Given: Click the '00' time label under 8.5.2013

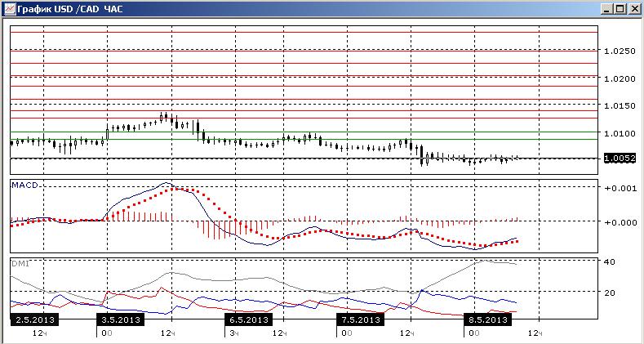Looking at the screenshot, I should [474, 333].
